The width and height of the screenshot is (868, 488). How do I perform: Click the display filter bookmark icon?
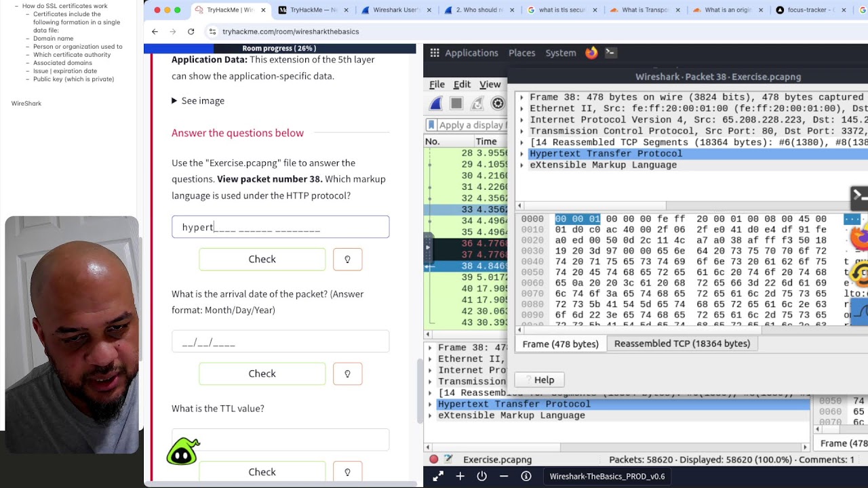[431, 125]
